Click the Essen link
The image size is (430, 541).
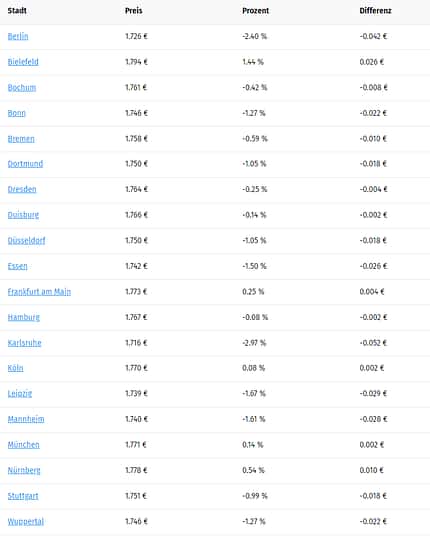pyautogui.click(x=18, y=266)
